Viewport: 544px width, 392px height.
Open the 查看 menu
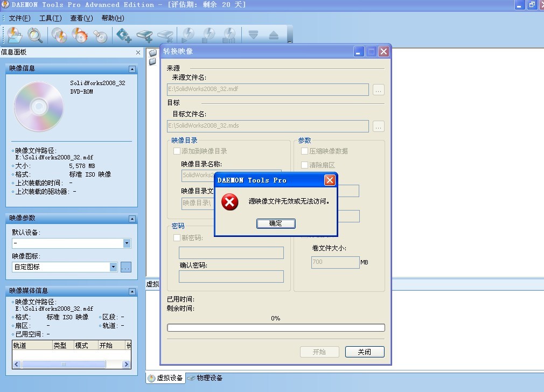coord(81,18)
